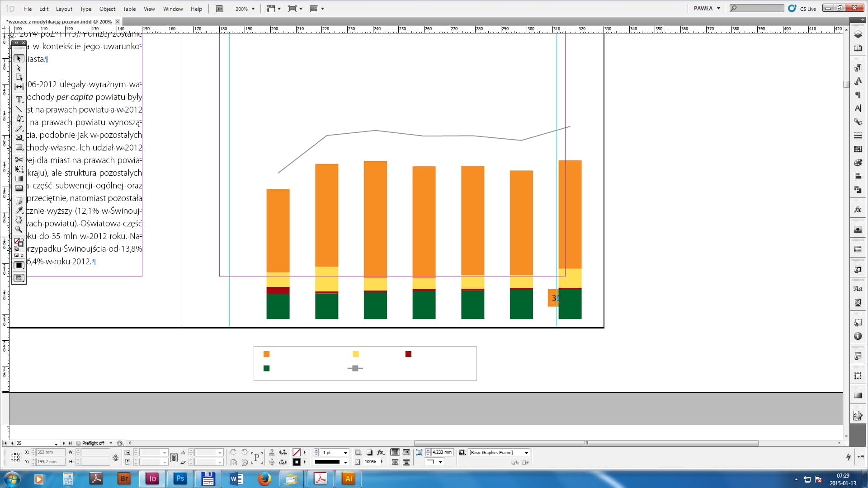Go to next page arrow
Screen dimensions: 868x488
[64, 443]
